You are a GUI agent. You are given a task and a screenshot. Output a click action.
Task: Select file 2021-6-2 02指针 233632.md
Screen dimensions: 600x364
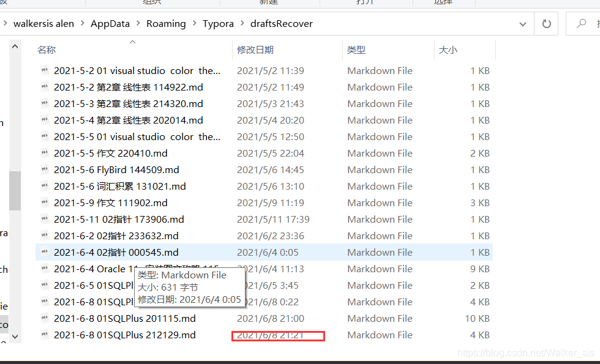click(116, 236)
